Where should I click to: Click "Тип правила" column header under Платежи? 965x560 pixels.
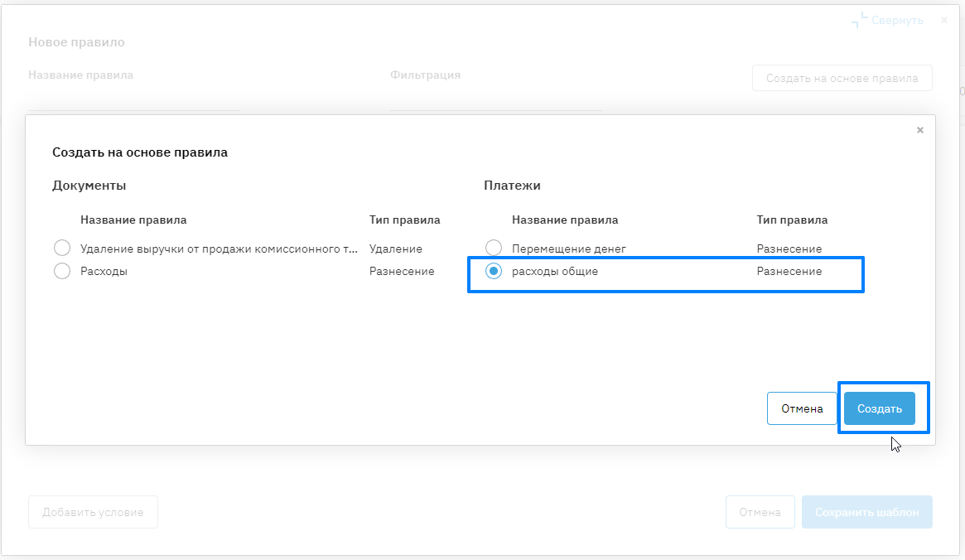[x=792, y=220]
